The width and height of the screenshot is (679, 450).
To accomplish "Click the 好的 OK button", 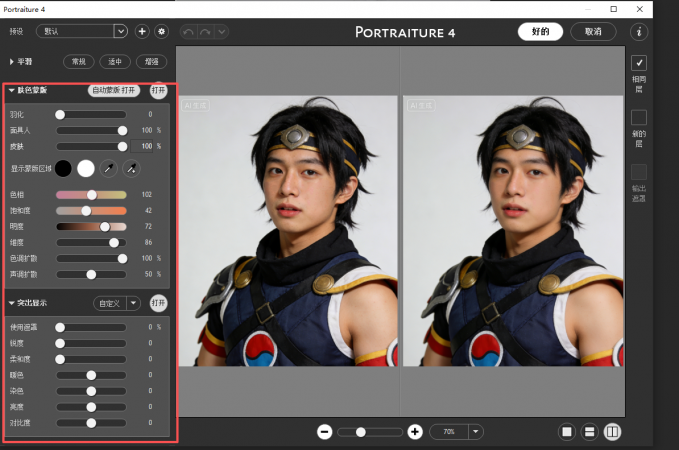I will click(540, 32).
